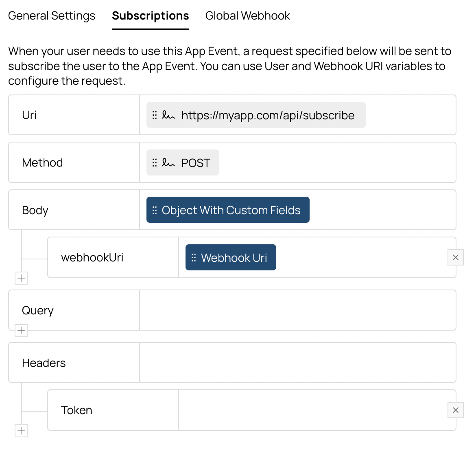Add a new field under Body

21,279
